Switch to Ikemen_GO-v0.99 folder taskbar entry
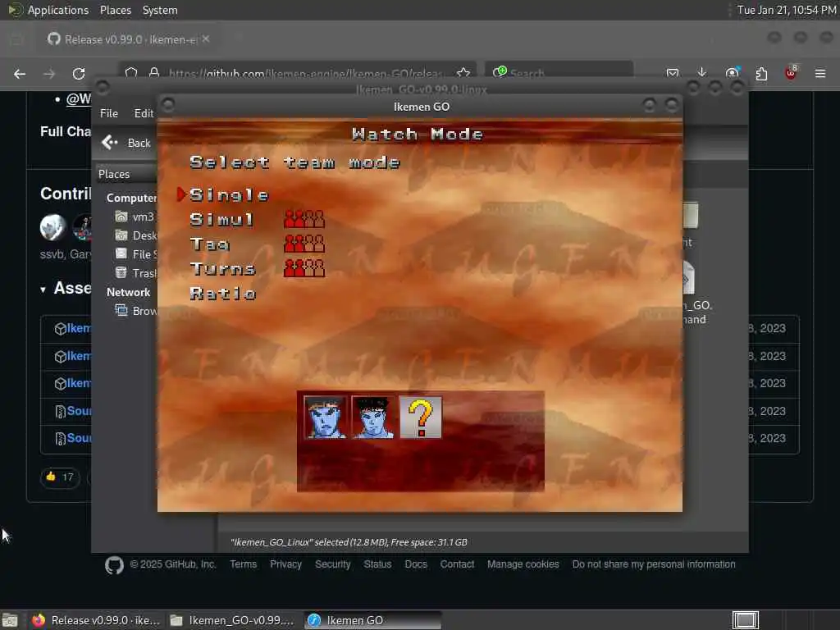The width and height of the screenshot is (840, 630). [232, 620]
